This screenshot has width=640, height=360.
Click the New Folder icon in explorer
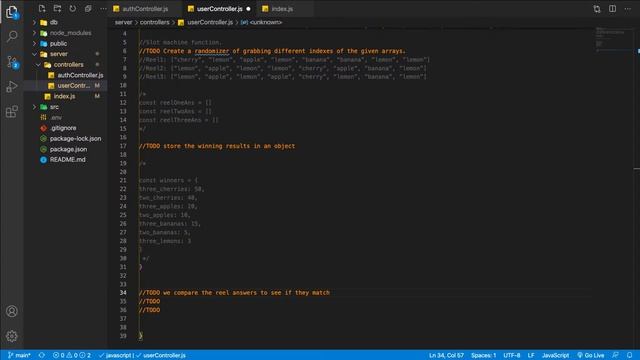(57, 9)
